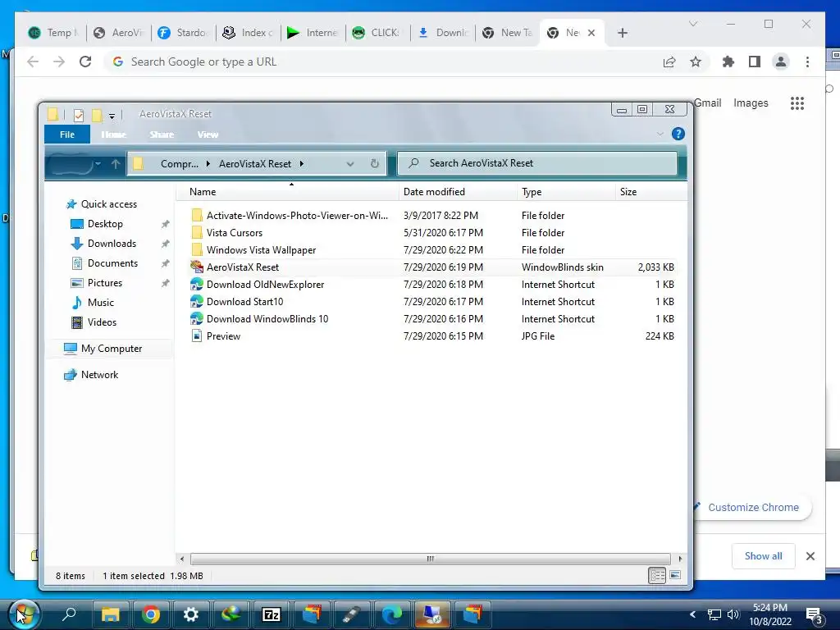Click the Properties checkmark quick-access icon

79,115
